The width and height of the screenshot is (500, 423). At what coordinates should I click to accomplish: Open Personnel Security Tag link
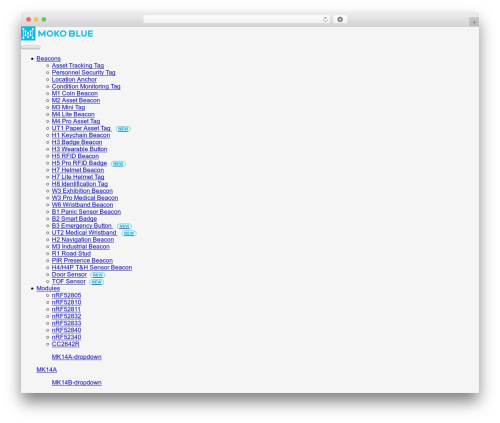[x=84, y=73]
